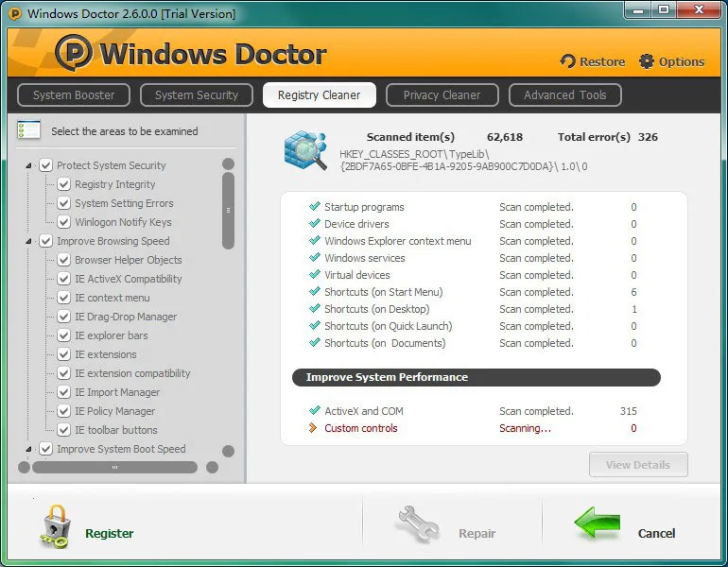Click the wrench Repair icon

tap(417, 524)
